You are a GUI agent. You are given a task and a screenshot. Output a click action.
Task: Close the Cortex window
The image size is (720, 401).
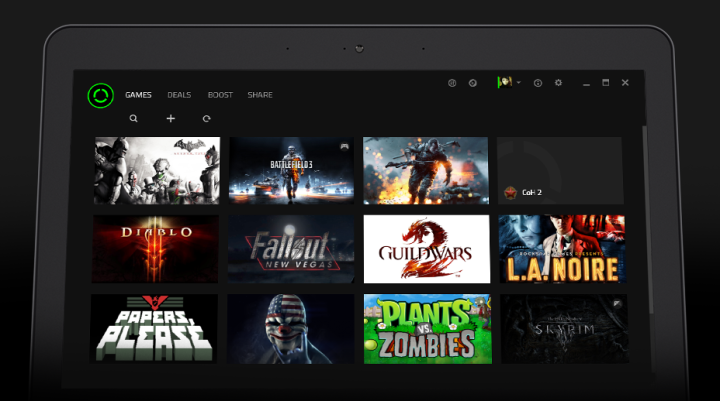pos(625,83)
